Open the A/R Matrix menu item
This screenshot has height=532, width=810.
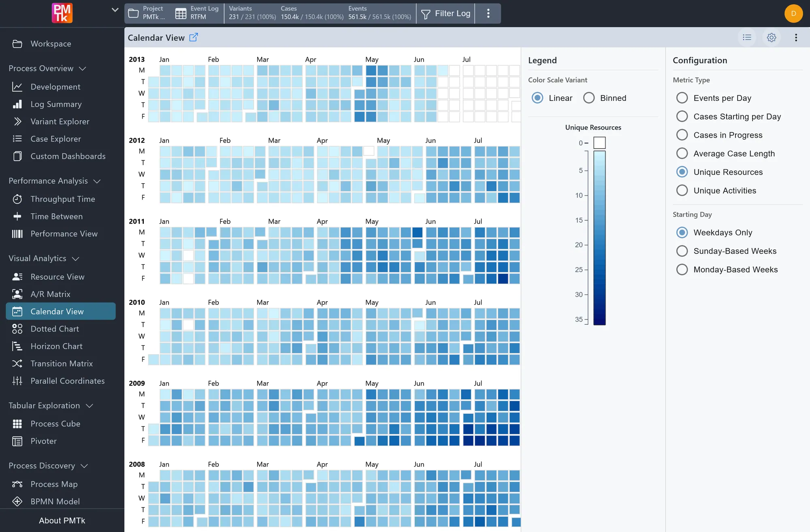click(61, 294)
